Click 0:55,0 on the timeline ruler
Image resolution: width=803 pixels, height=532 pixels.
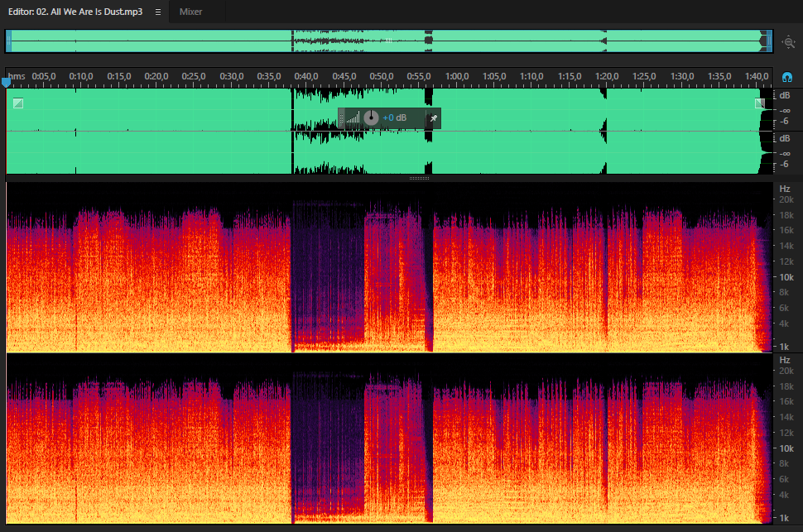pyautogui.click(x=419, y=76)
